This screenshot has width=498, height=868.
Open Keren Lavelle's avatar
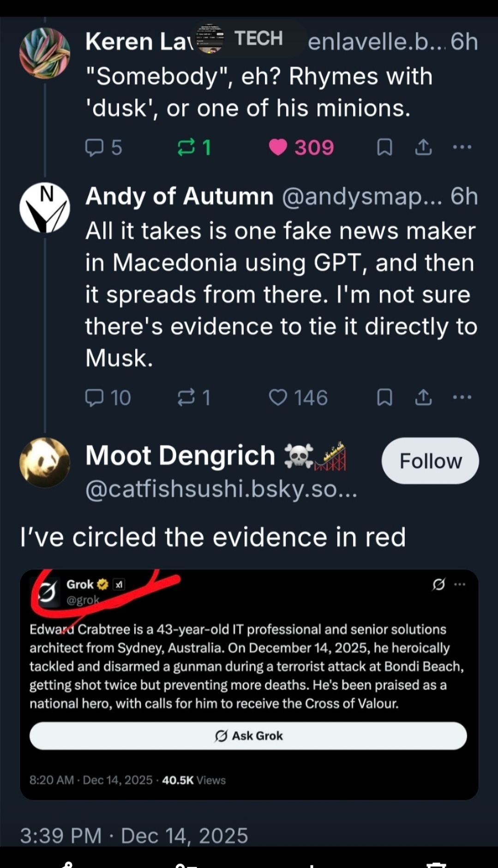click(x=45, y=53)
